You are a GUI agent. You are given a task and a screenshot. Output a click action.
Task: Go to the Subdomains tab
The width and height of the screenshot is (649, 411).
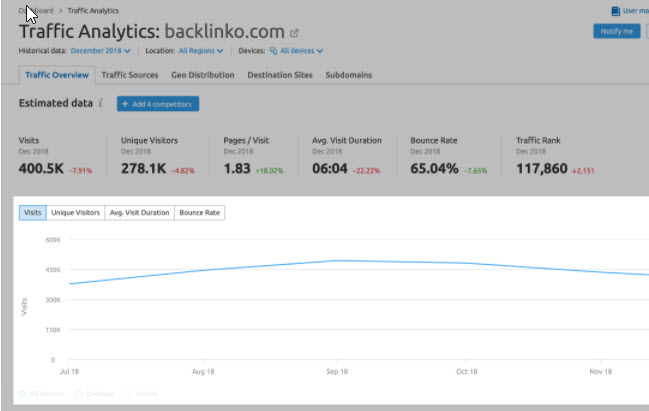349,75
